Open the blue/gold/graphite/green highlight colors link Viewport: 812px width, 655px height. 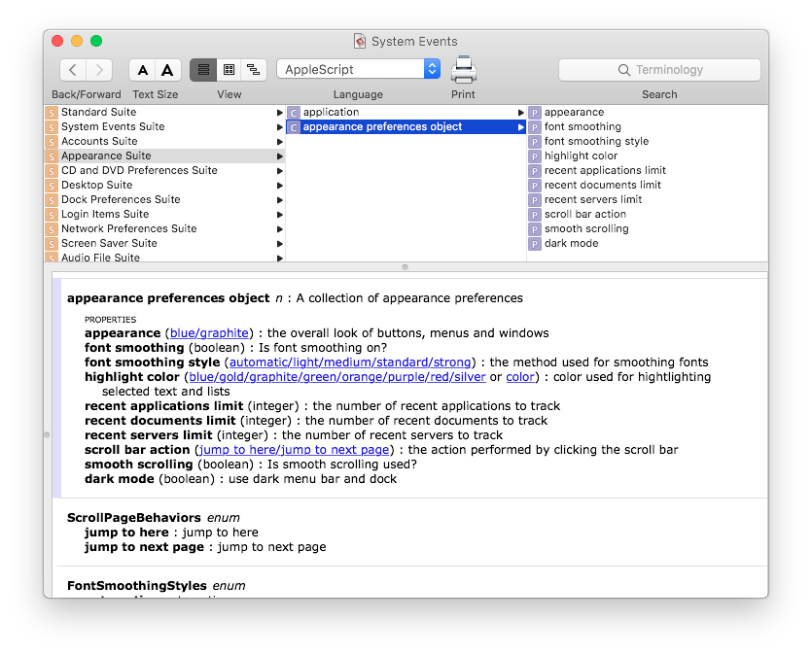point(337,377)
